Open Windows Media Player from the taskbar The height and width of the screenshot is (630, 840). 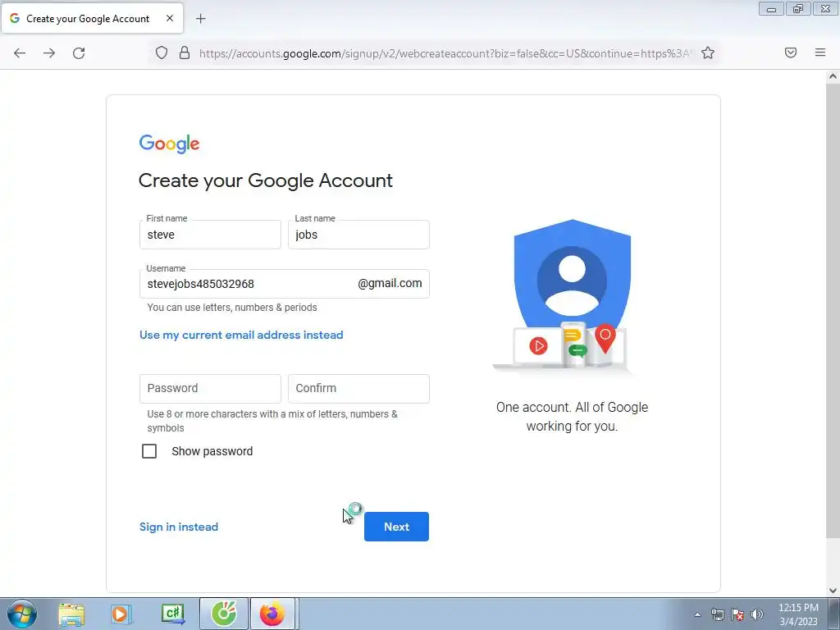[x=121, y=614]
